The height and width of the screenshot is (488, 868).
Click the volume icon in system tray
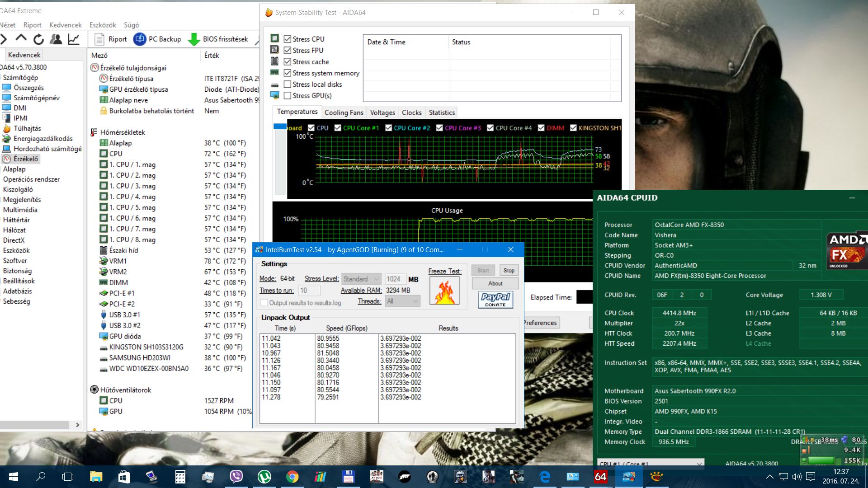[797, 477]
